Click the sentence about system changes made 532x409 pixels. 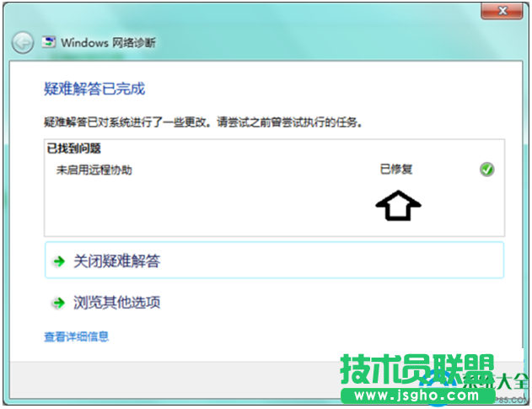tap(203, 121)
